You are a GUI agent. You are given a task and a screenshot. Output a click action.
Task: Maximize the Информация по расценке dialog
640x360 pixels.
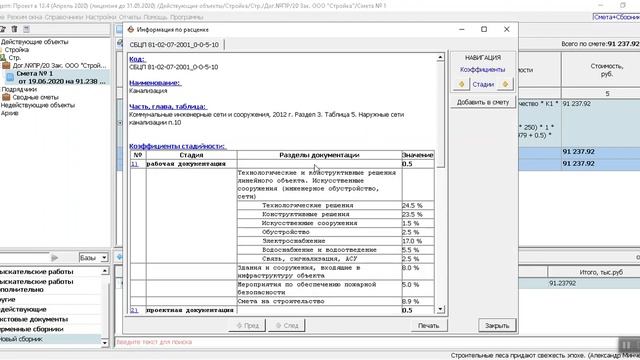tap(484, 29)
